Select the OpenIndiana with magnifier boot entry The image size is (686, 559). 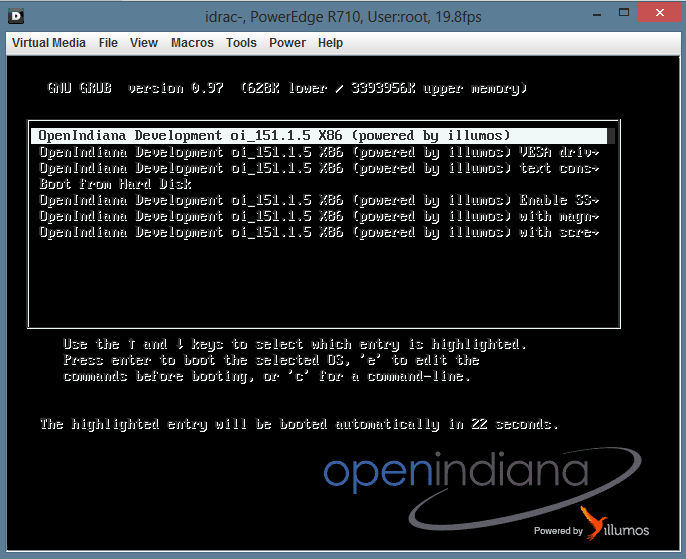[x=319, y=217]
